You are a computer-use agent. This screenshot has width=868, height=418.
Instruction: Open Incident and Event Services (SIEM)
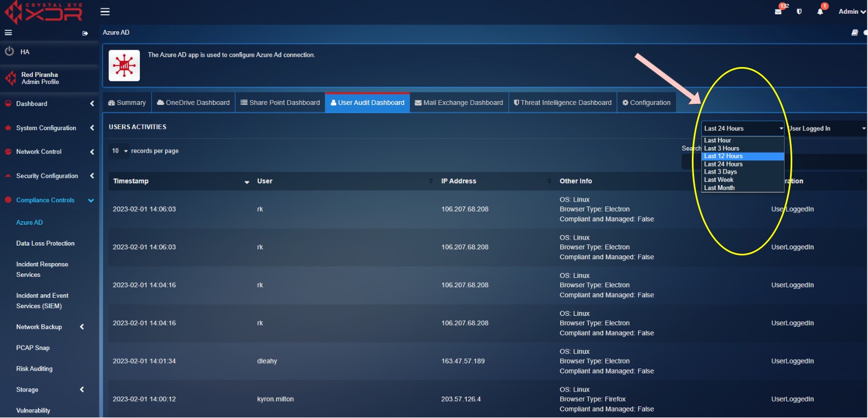42,301
